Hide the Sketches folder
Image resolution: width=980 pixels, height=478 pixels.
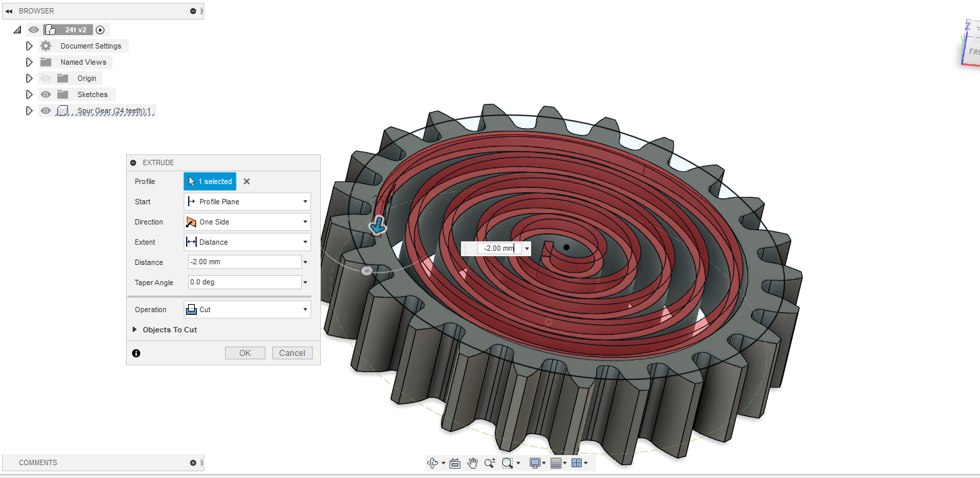[45, 94]
